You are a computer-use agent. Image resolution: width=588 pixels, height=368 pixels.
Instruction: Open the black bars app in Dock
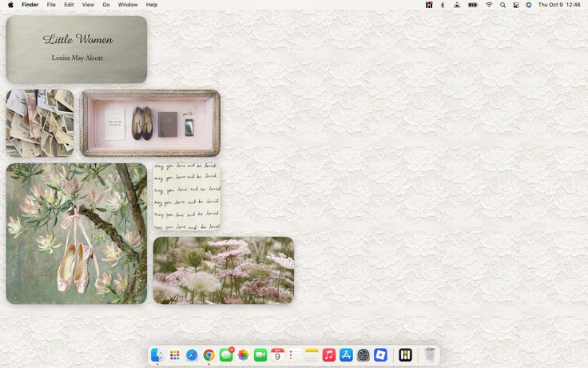405,355
